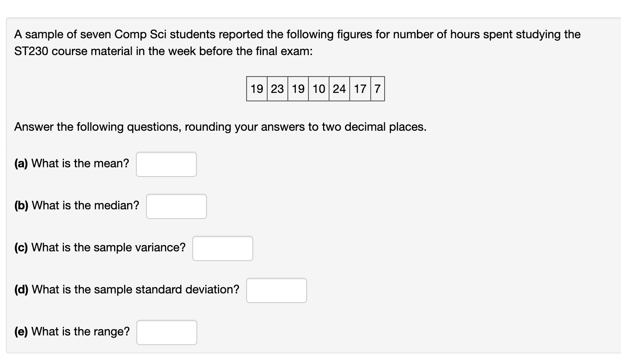Click the rounding instructions sentence
Image resolution: width=621 pixels, height=364 pixels.
220,127
